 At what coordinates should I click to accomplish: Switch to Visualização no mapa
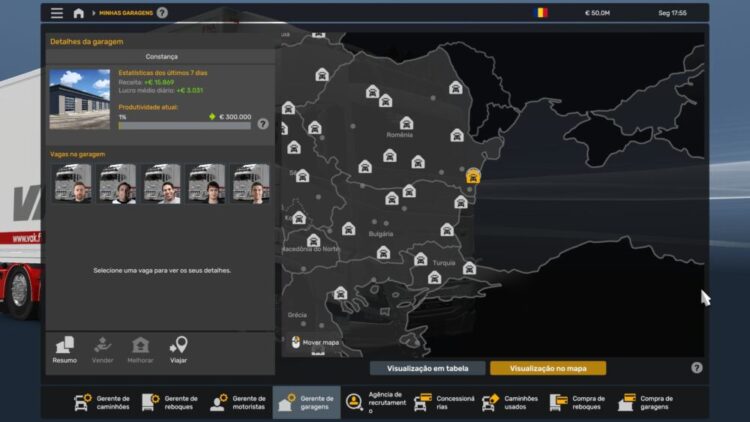pos(548,368)
